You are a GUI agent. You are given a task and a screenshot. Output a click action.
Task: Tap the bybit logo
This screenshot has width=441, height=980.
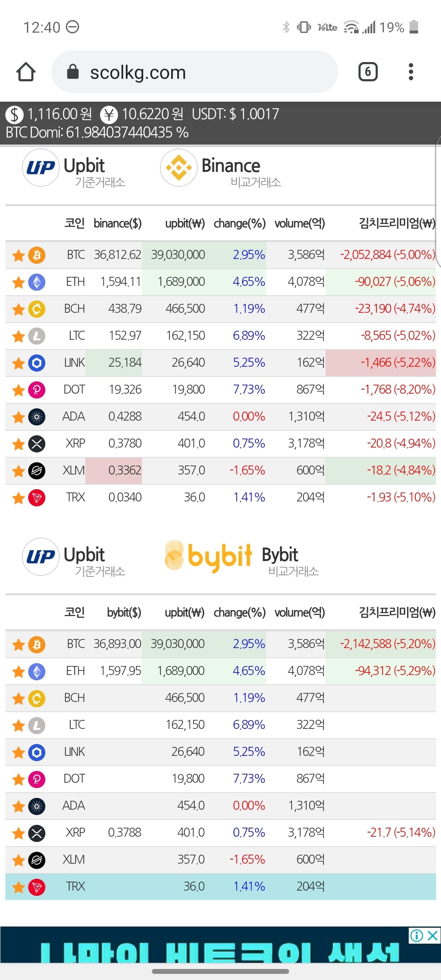(x=209, y=556)
